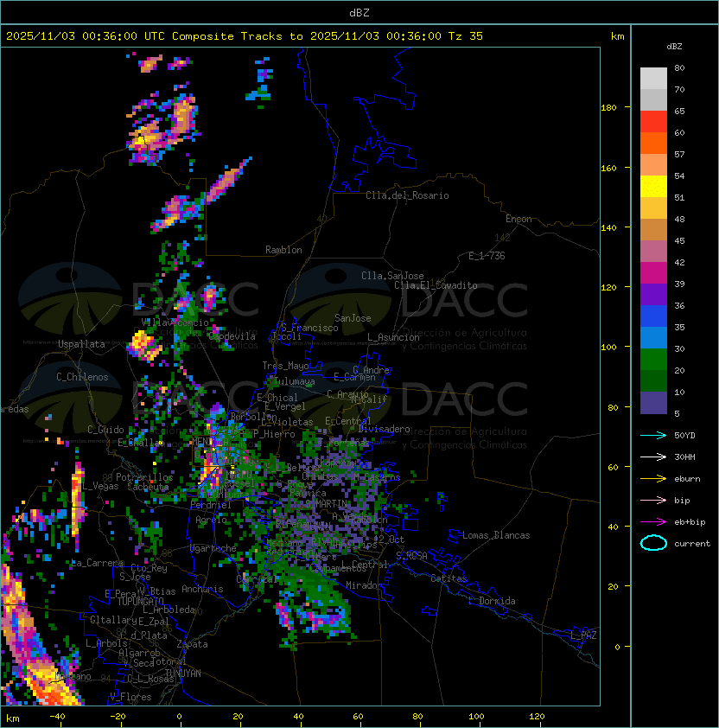
Task: Click the white 30HM arrow icon in legend
Action: [x=653, y=457]
